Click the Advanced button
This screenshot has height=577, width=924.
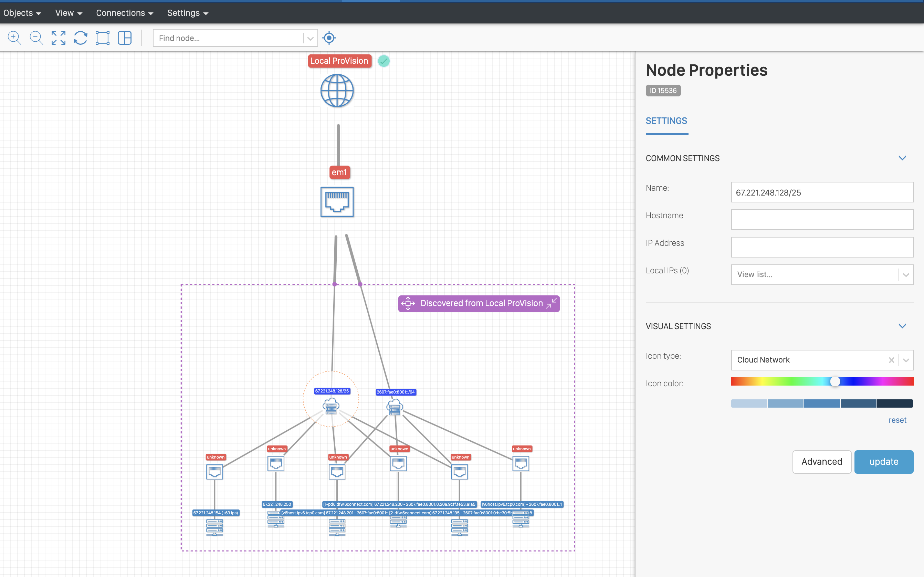(821, 462)
